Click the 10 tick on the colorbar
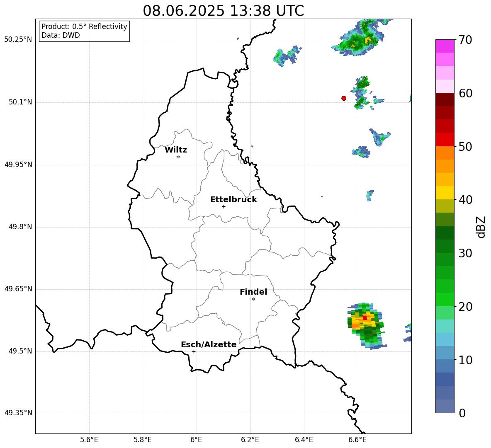491x448 pixels. point(465,360)
